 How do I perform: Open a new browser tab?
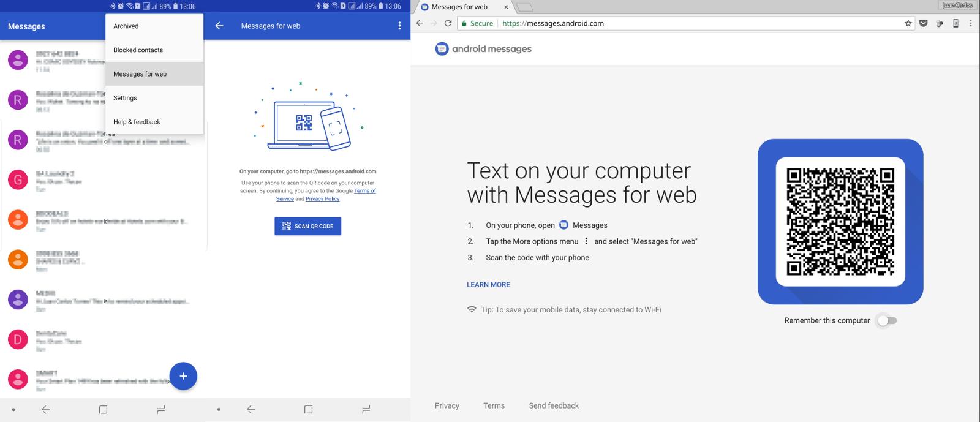point(525,7)
